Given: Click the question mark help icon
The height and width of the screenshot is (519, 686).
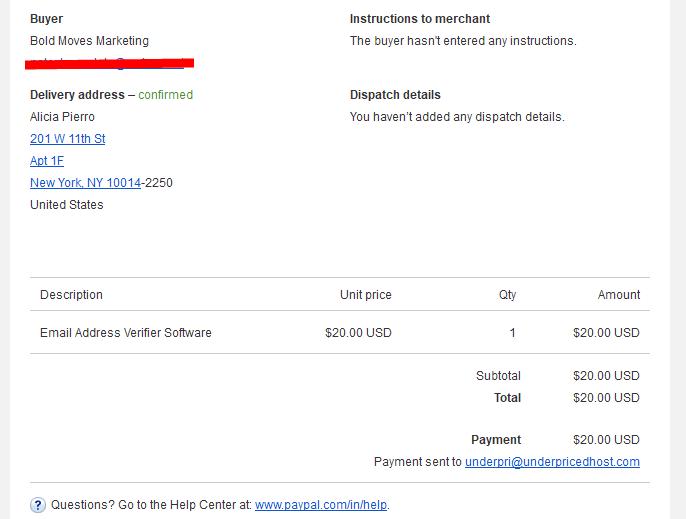Looking at the screenshot, I should (x=38, y=505).
